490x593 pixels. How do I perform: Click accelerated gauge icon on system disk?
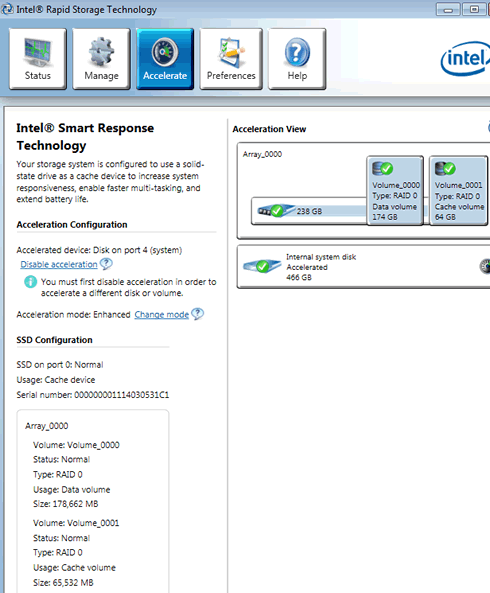pos(485,266)
